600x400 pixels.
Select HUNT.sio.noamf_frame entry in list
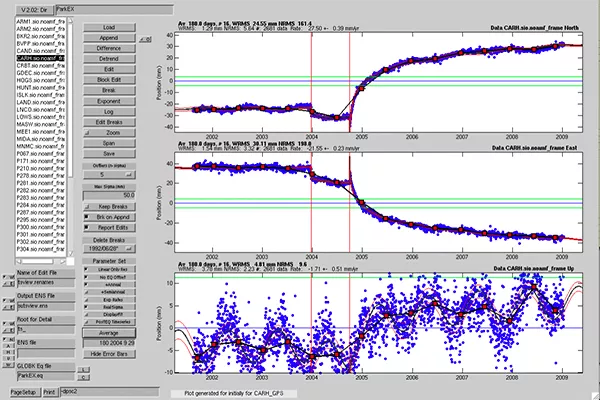[41, 88]
